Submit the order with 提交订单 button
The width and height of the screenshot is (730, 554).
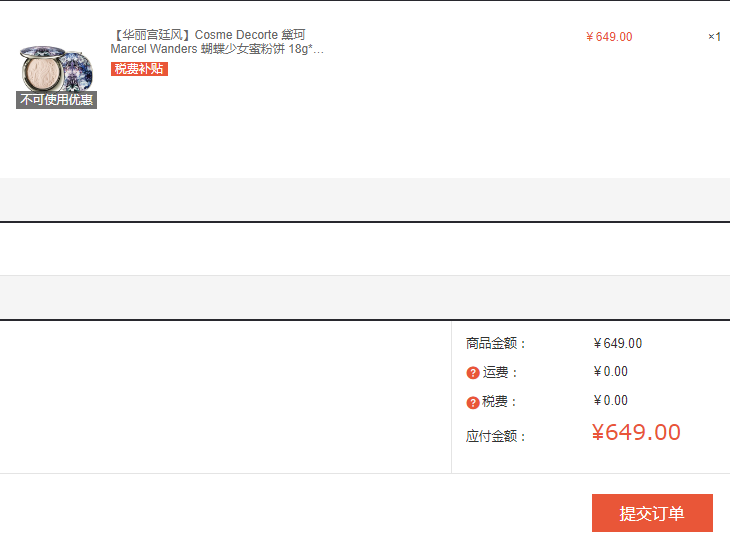click(652, 513)
